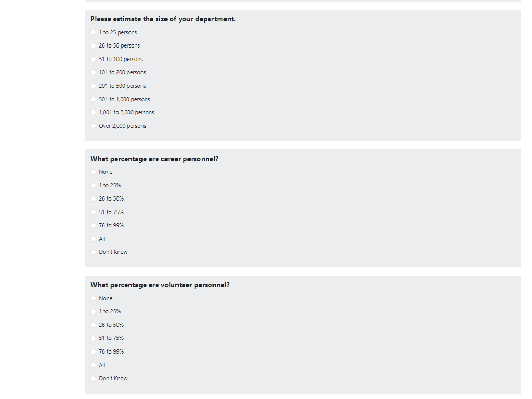
Task: Pick '51 to 100 persons' radio button
Action: tap(93, 59)
